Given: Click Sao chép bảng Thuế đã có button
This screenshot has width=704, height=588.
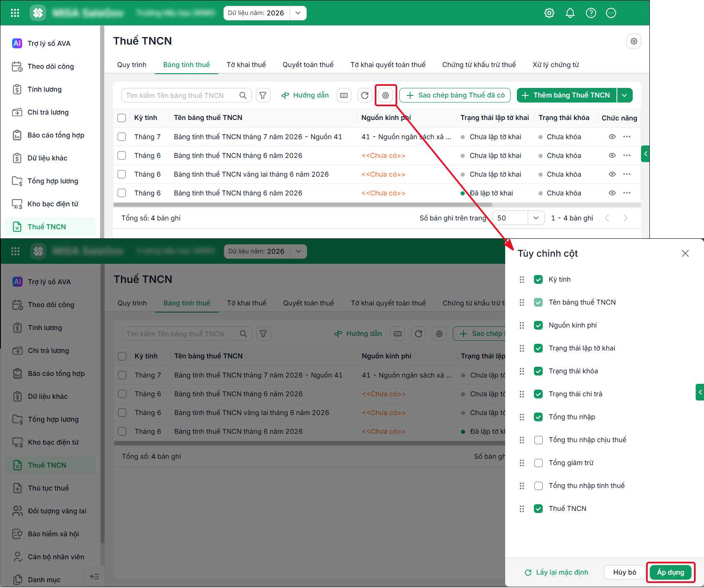Looking at the screenshot, I should 456,95.
